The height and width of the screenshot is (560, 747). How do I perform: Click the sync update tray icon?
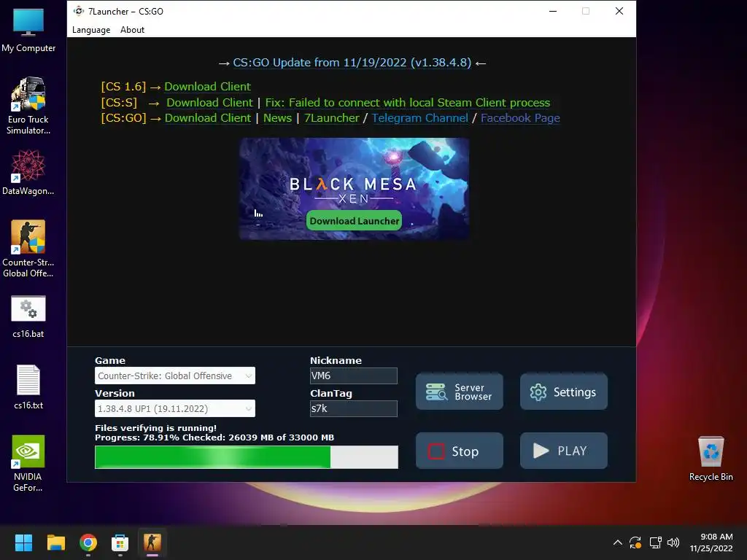pyautogui.click(x=635, y=542)
